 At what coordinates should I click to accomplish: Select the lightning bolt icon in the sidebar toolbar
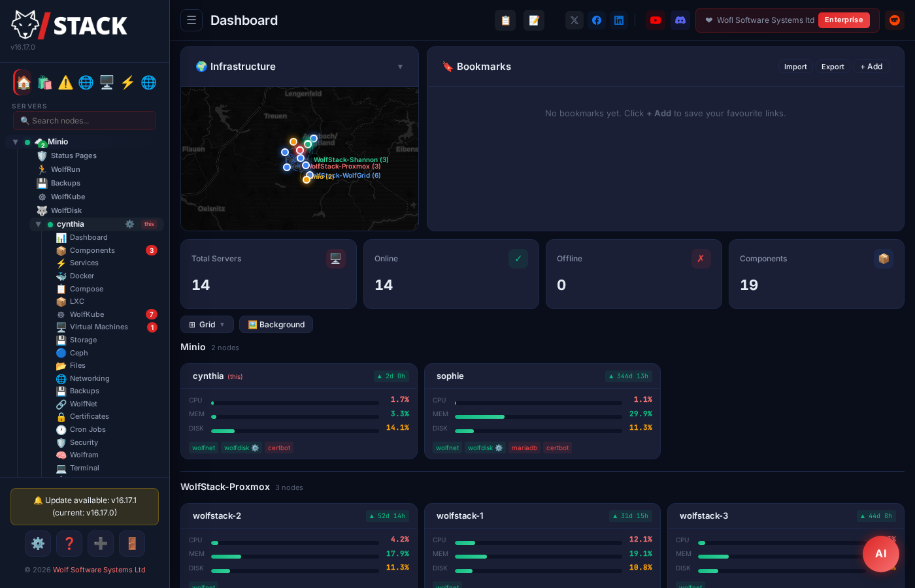[x=127, y=82]
